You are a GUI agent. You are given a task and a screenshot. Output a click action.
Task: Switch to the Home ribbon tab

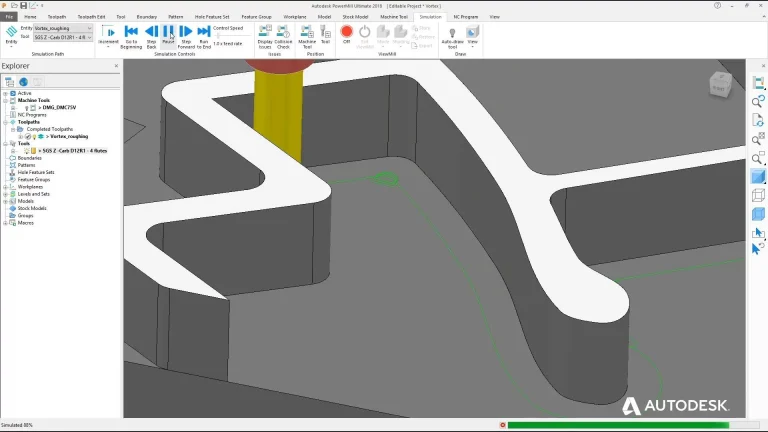(30, 17)
